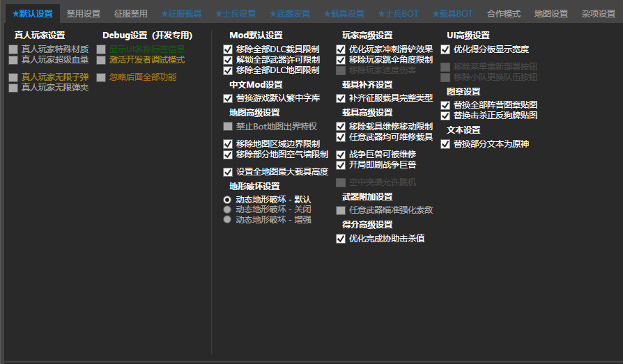The width and height of the screenshot is (623, 364).
Task: Enable 真人玩家特殊材质 checkbox
Action: click(x=13, y=49)
